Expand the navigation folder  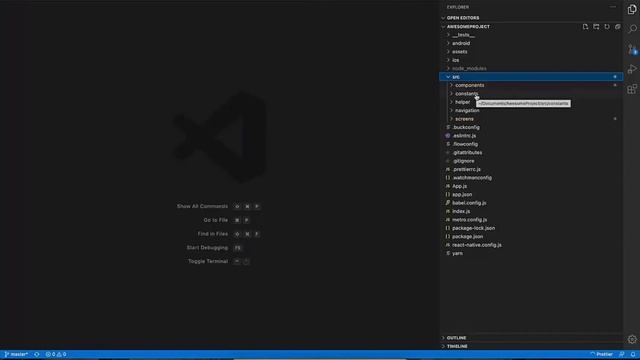point(531,111)
